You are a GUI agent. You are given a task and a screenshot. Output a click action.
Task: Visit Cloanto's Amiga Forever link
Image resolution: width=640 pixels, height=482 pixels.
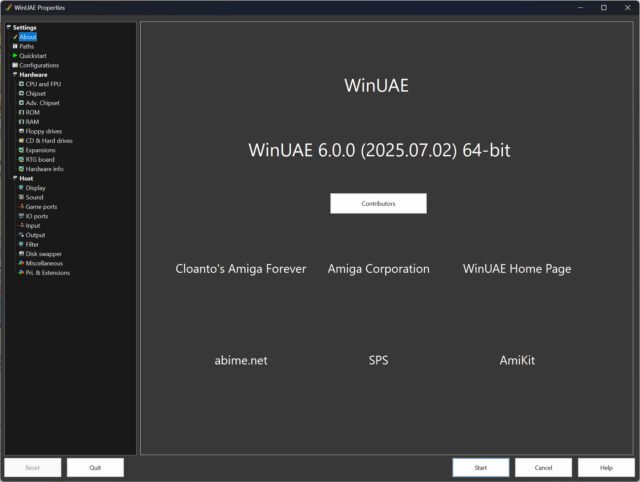[241, 269]
